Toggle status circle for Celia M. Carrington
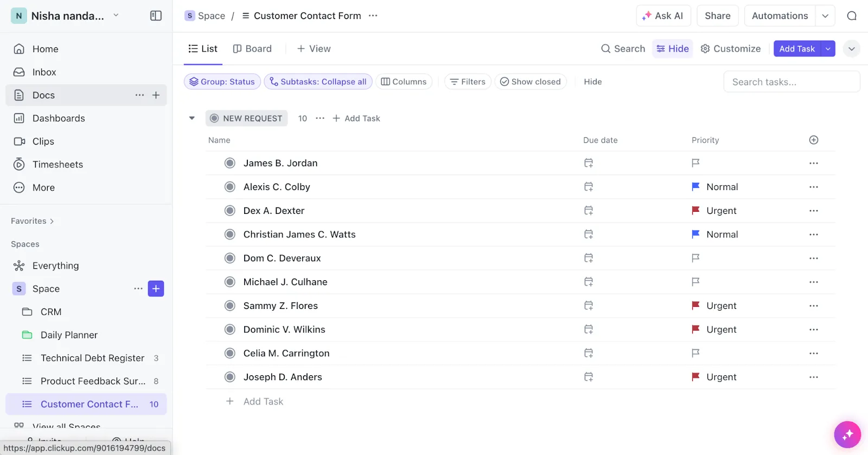The width and height of the screenshot is (868, 455). point(230,353)
